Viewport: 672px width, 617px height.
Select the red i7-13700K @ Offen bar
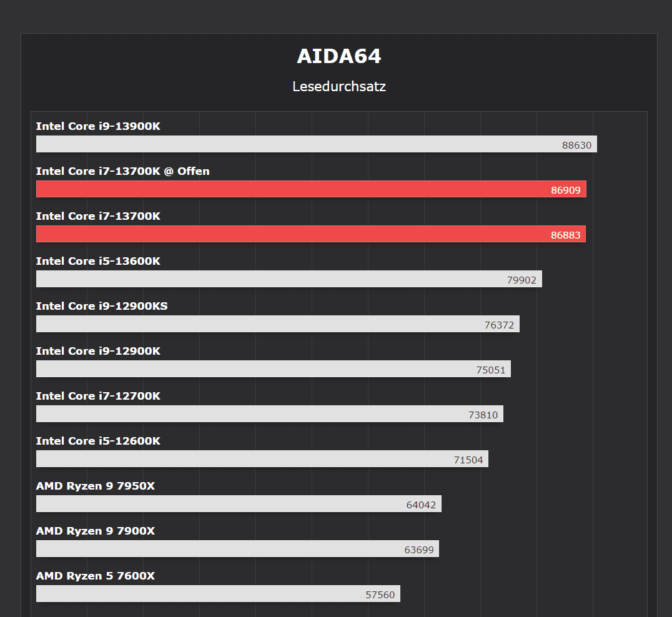coord(311,189)
